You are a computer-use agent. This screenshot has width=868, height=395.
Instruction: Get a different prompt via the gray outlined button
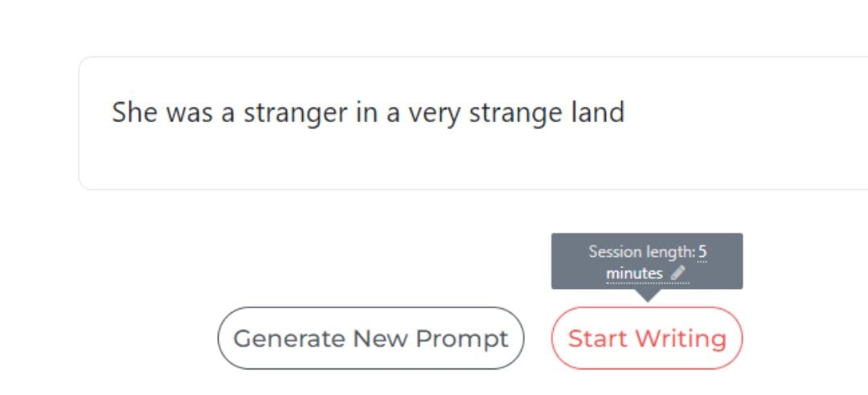point(371,338)
